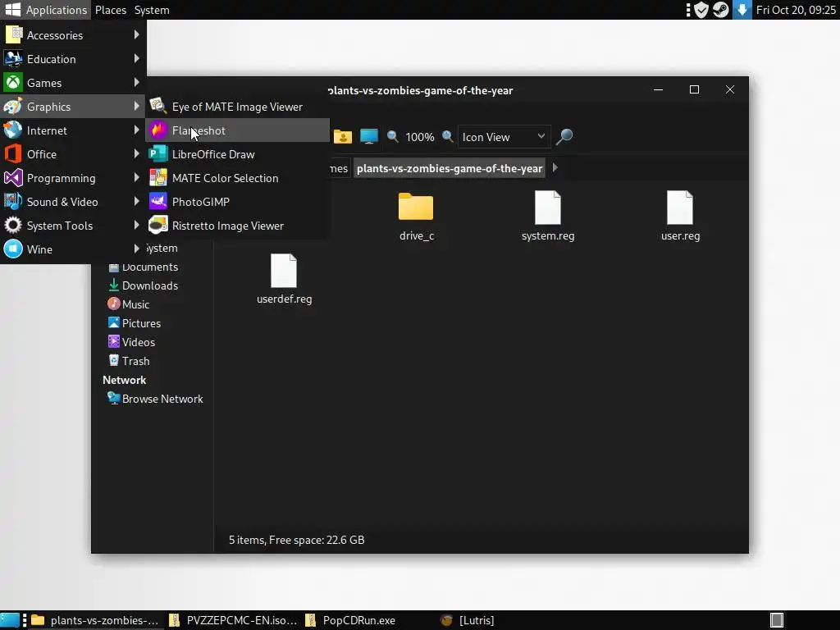Launch Flameshot from the Graphics submenu
840x630 pixels.
coord(237,130)
